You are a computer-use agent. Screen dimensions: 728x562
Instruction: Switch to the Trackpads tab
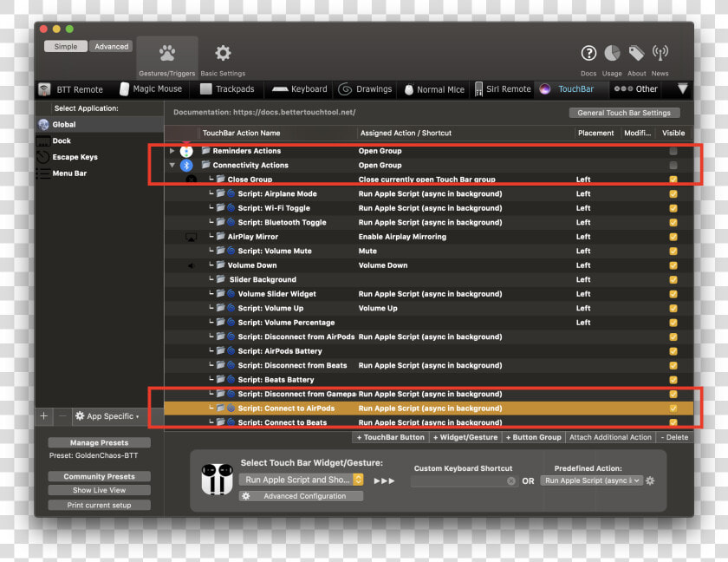point(227,89)
